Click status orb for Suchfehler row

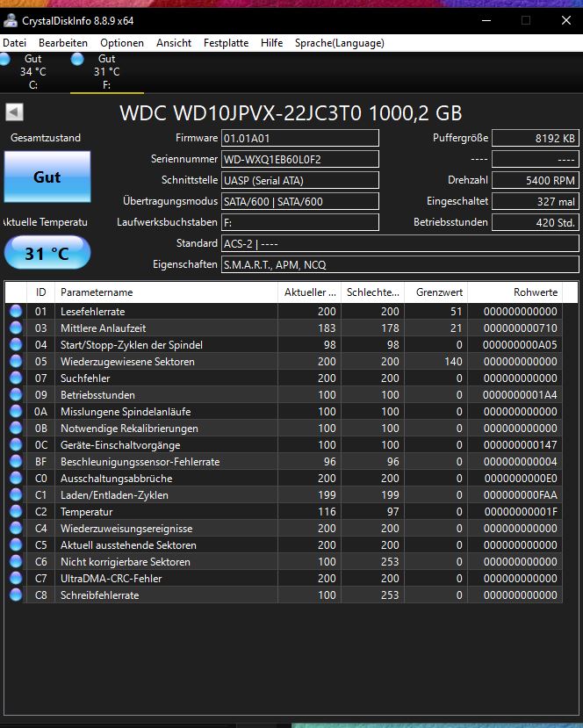pos(16,378)
